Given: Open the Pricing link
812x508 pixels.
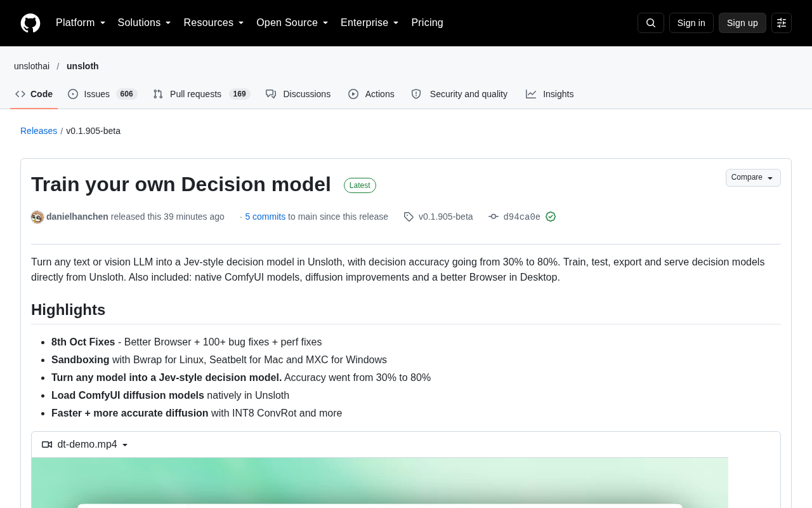Looking at the screenshot, I should coord(427,23).
